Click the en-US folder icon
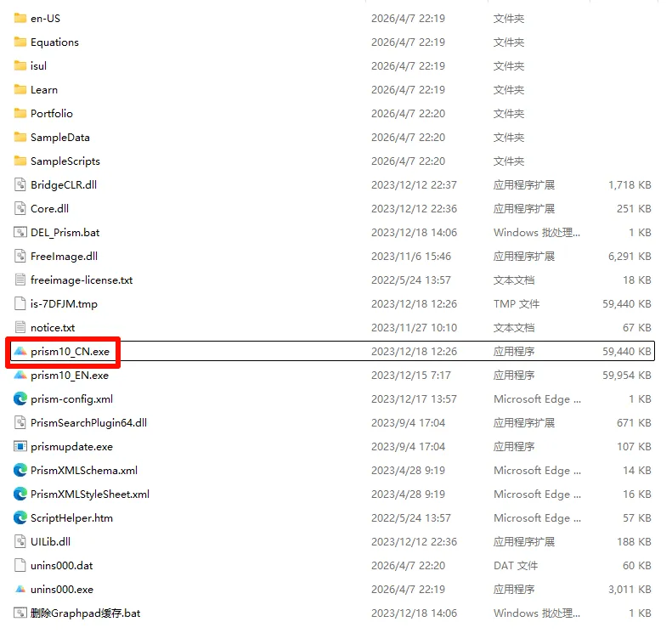Screen dimensions: 672x633 [20, 18]
